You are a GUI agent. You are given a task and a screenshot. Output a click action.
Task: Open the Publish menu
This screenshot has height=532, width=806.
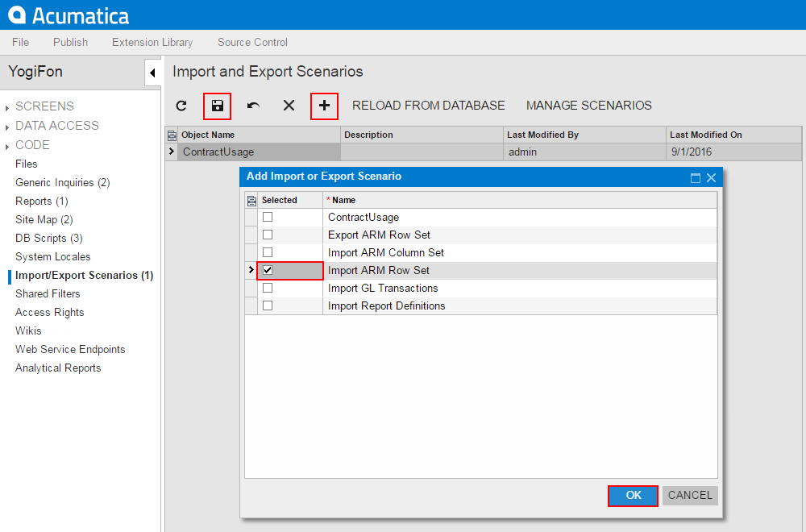71,42
